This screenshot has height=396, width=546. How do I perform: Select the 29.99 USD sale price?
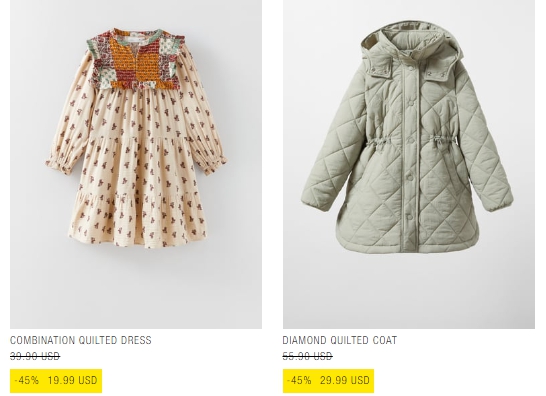(345, 380)
